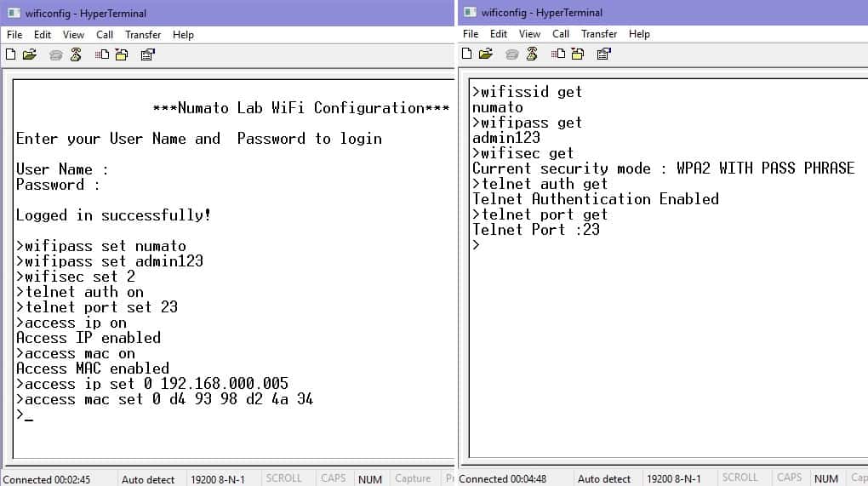Open the Help menu in right window
Screen dimensions: 868x486
coord(639,34)
